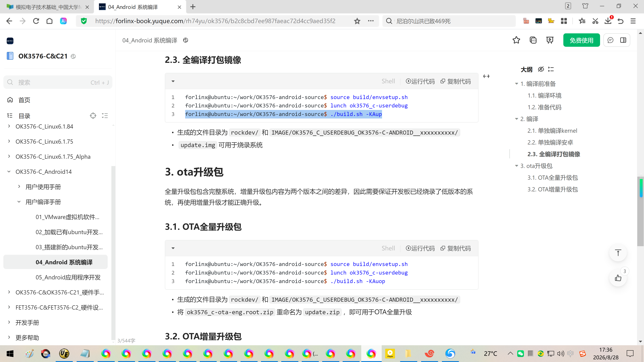Go forward to the next page
This screenshot has height=362, width=644.
tap(23, 21)
